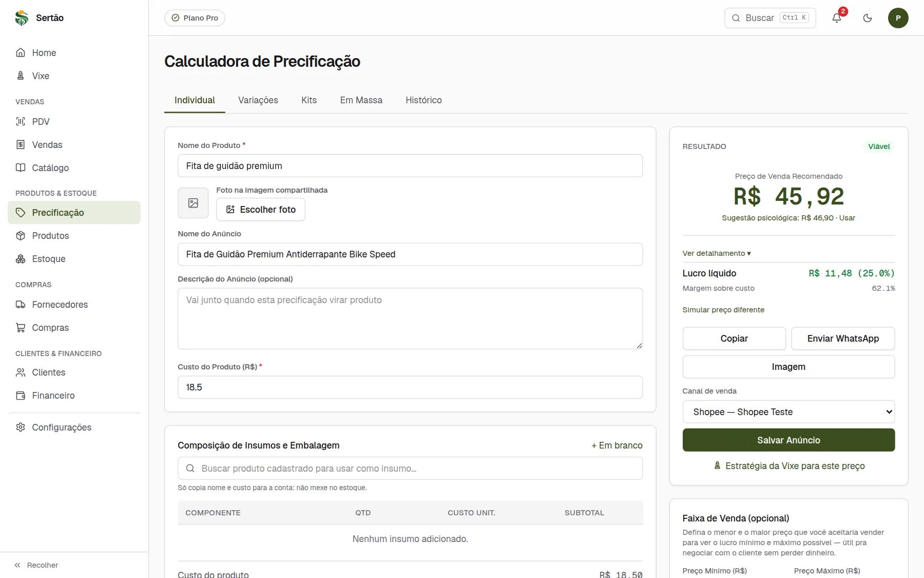Click the Custo do Produto field
The image size is (924, 578).
click(x=410, y=387)
